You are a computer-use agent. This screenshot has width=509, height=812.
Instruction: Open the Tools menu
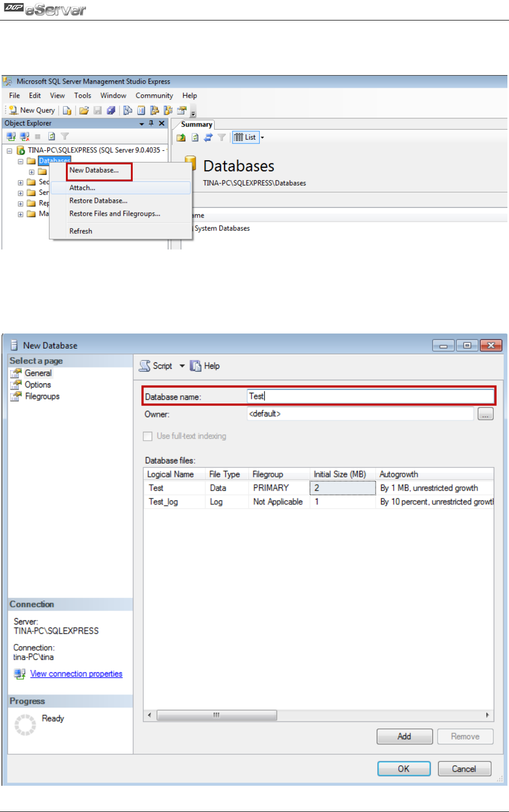click(x=83, y=96)
